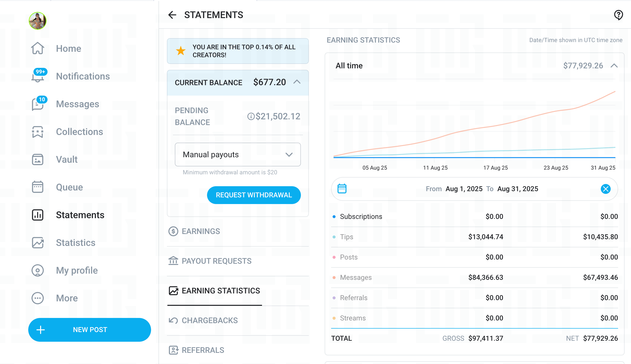
Task: Go to Statistics in sidebar
Action: coord(76,242)
